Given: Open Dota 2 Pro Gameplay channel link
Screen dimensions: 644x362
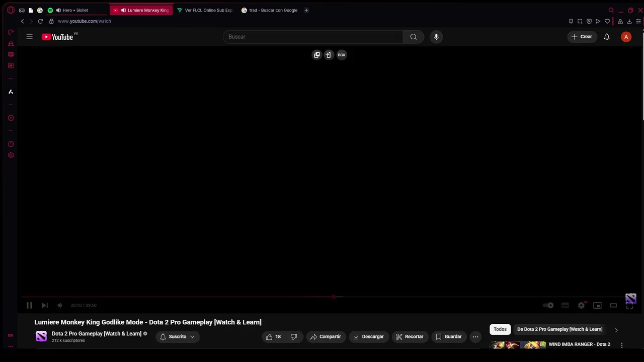Looking at the screenshot, I should tap(97, 334).
